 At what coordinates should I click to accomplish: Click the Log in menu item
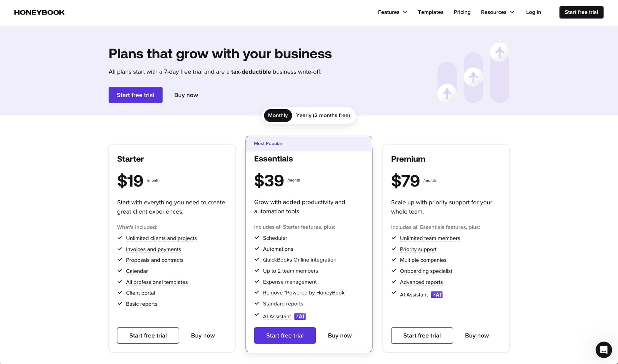533,12
